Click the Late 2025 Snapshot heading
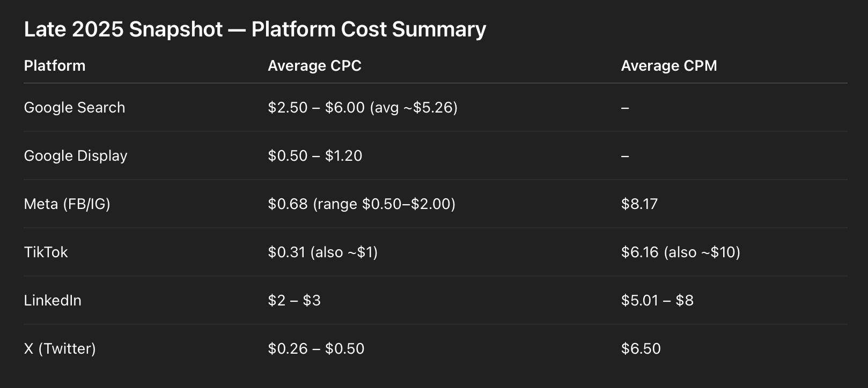 (255, 29)
